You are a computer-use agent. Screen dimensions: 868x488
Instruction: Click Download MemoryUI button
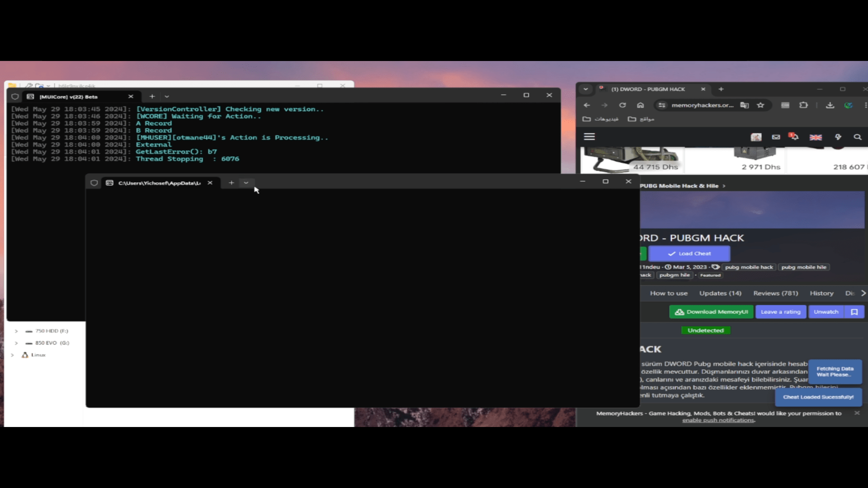(711, 312)
